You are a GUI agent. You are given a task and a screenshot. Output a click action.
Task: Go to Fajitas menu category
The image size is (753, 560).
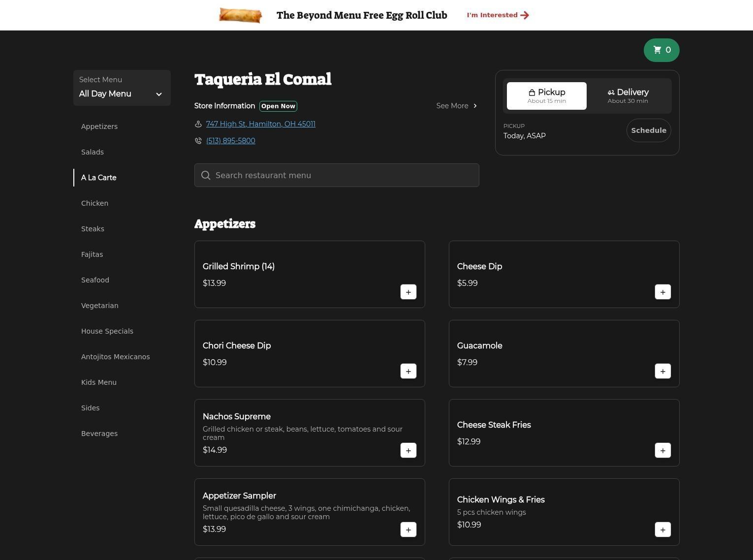[x=92, y=254]
